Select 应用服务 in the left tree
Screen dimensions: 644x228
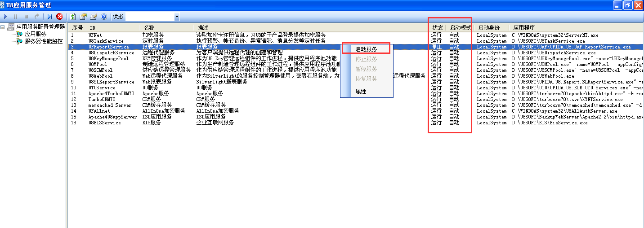click(x=36, y=34)
